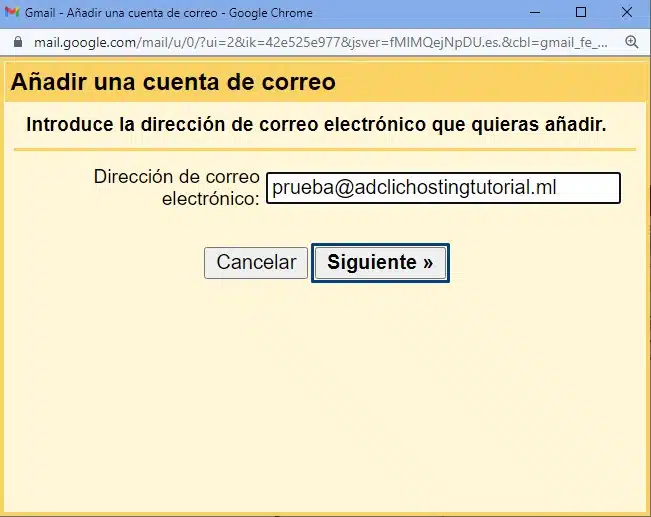Click the Siguiente » button

coord(380,263)
